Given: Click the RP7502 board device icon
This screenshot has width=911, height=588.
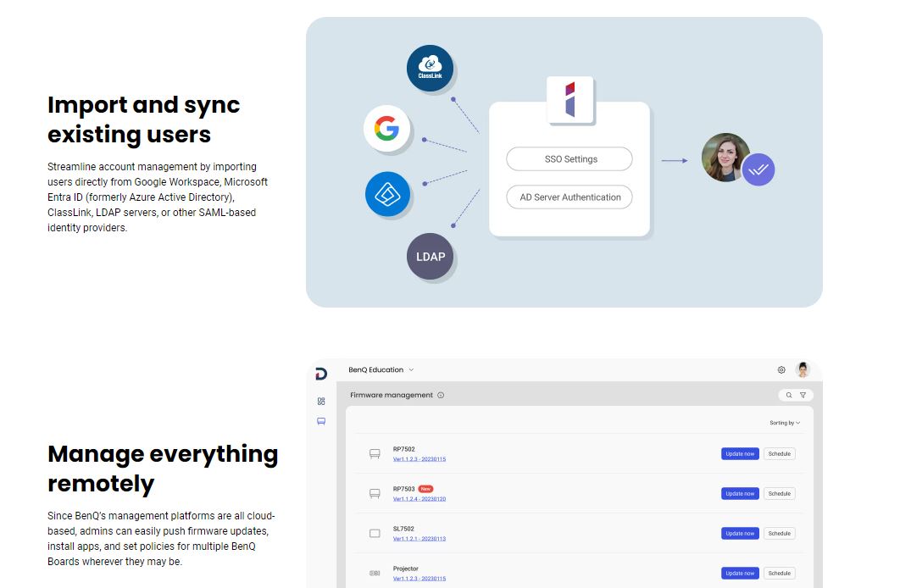Looking at the screenshot, I should (375, 454).
